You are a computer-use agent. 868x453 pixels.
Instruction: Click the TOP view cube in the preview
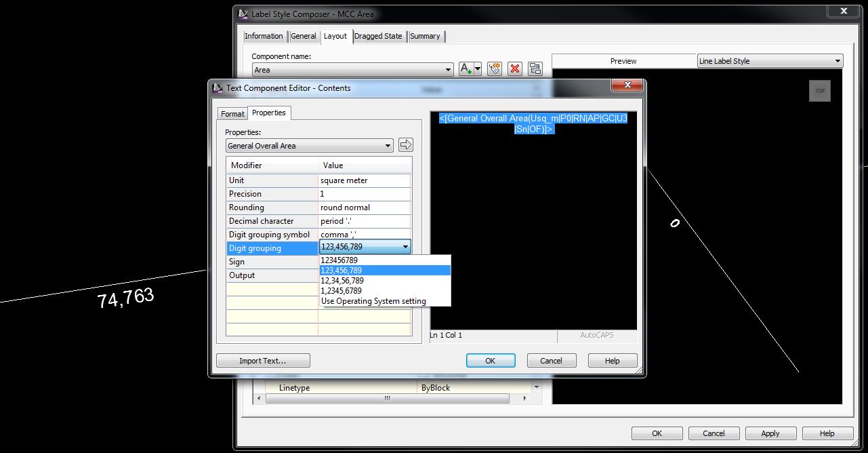pos(819,90)
